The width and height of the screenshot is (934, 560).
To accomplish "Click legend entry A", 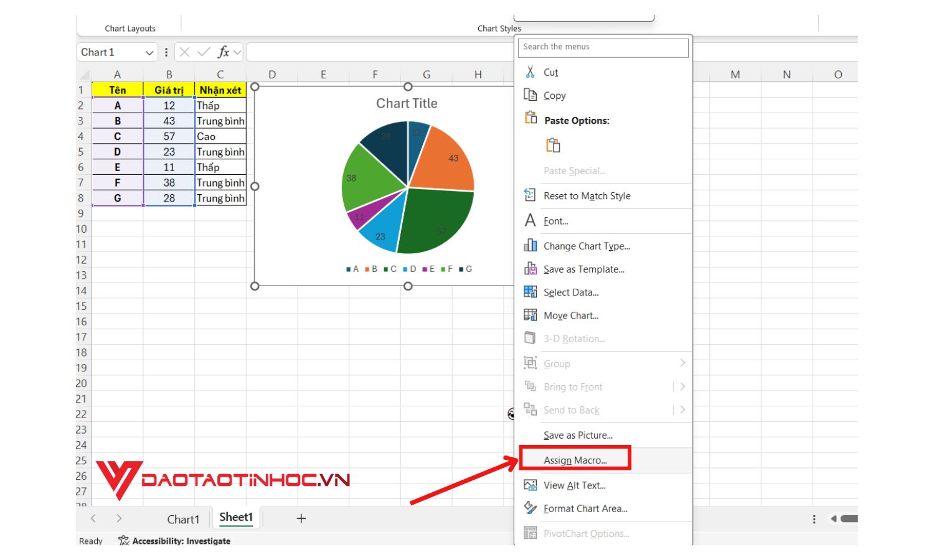I will 352,269.
